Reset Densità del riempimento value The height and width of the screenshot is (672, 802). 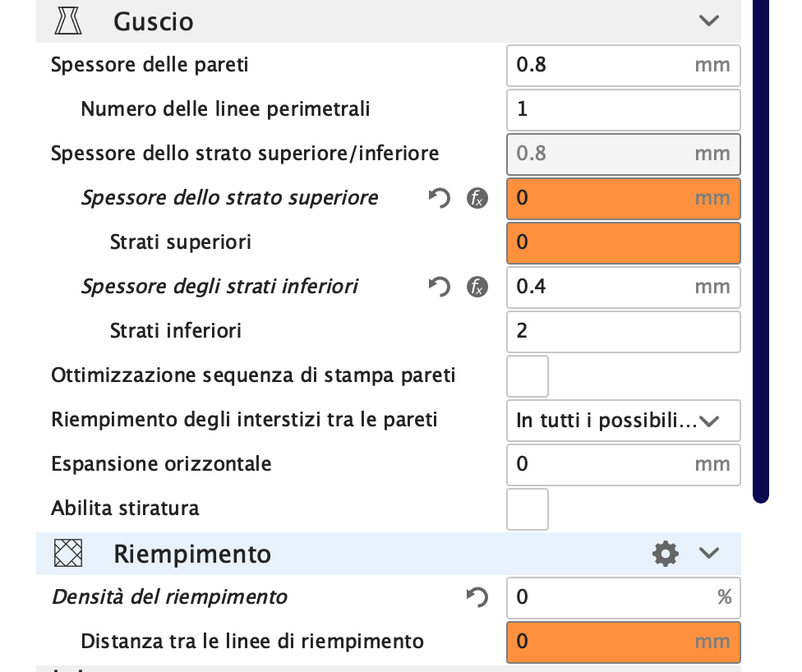477,597
